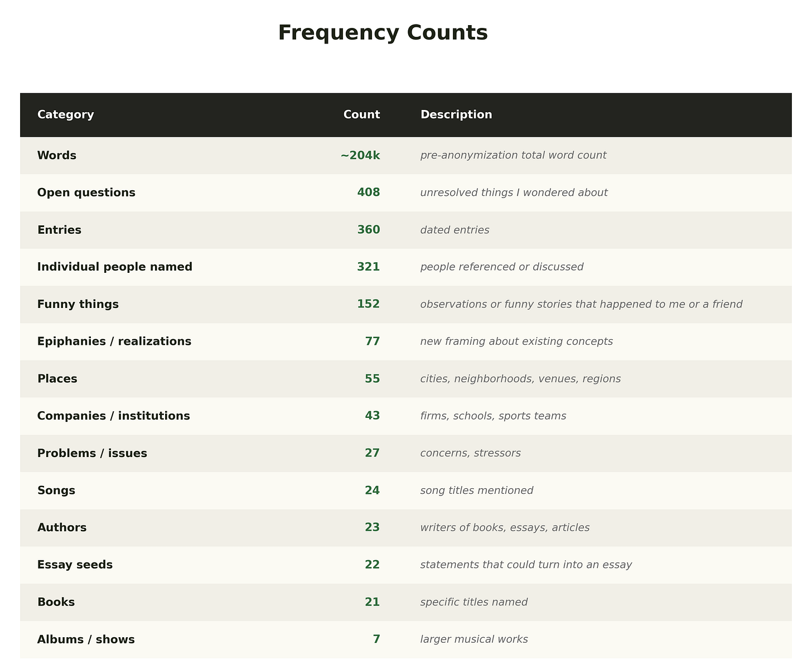Click the Authors category cell
The image size is (812, 664).
[62, 528]
